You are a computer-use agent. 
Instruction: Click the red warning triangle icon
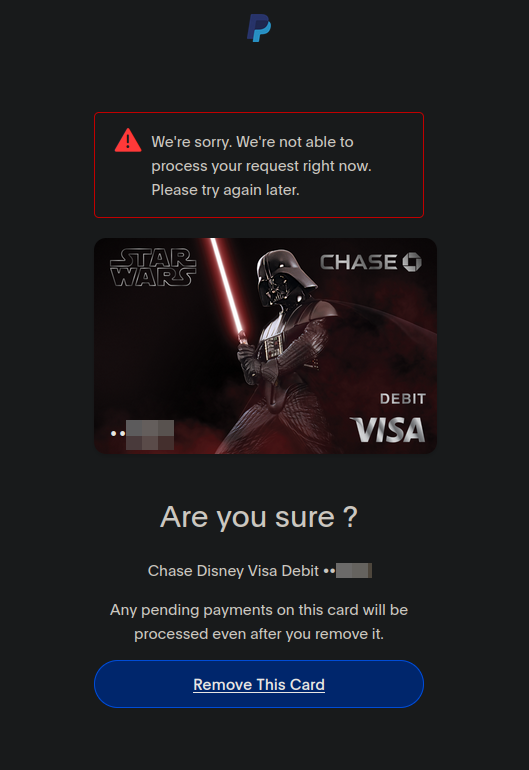click(x=128, y=140)
